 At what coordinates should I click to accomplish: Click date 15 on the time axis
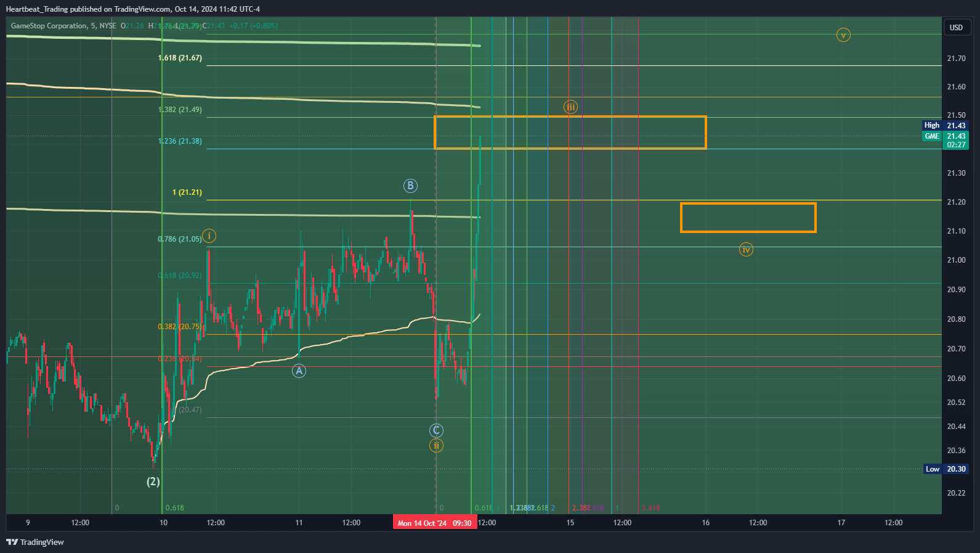(570, 523)
